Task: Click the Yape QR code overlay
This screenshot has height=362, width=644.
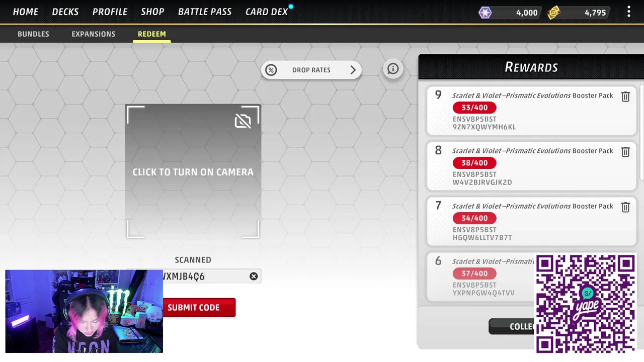Action: point(585,303)
